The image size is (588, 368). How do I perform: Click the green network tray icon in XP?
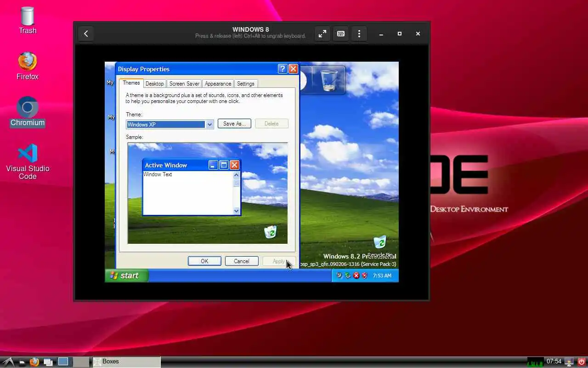click(348, 276)
